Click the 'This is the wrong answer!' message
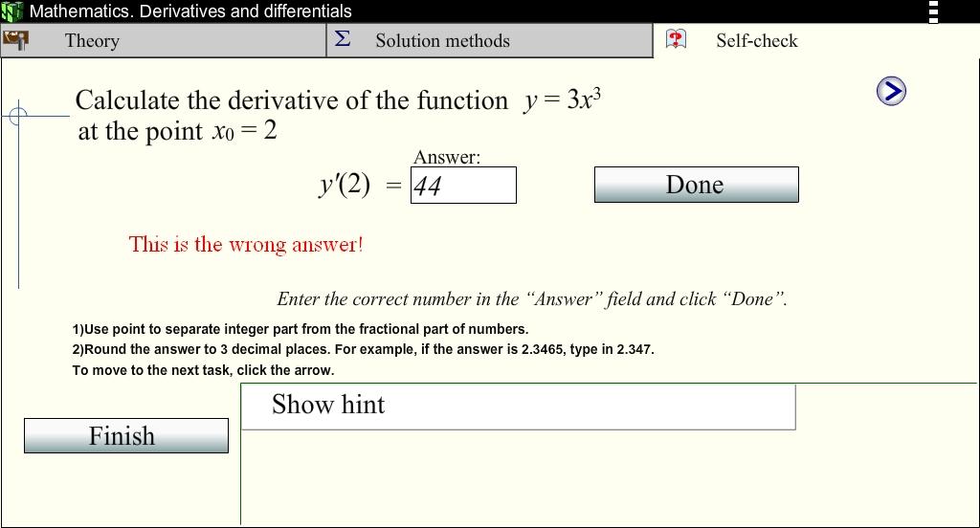Screen dimensions: 980x528 (x=246, y=244)
